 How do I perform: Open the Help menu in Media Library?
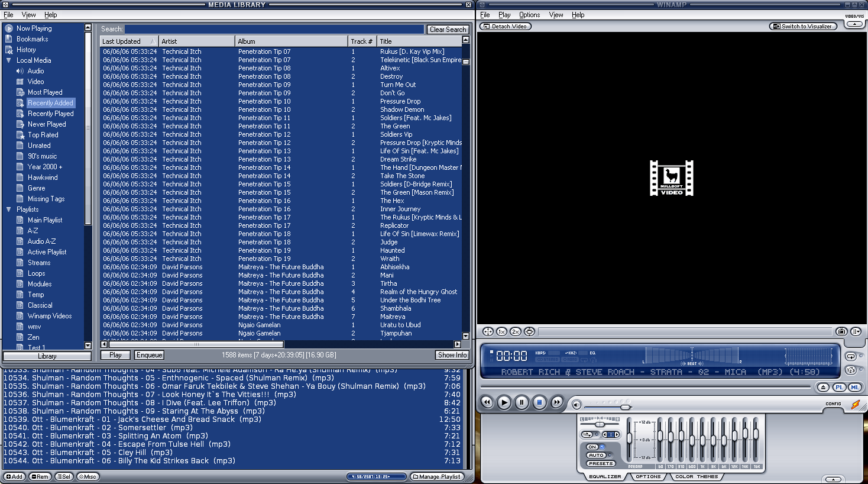coord(51,15)
